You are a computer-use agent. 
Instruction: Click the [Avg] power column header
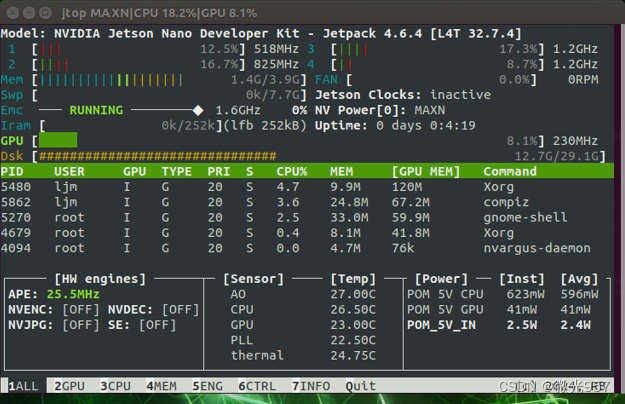(x=579, y=279)
